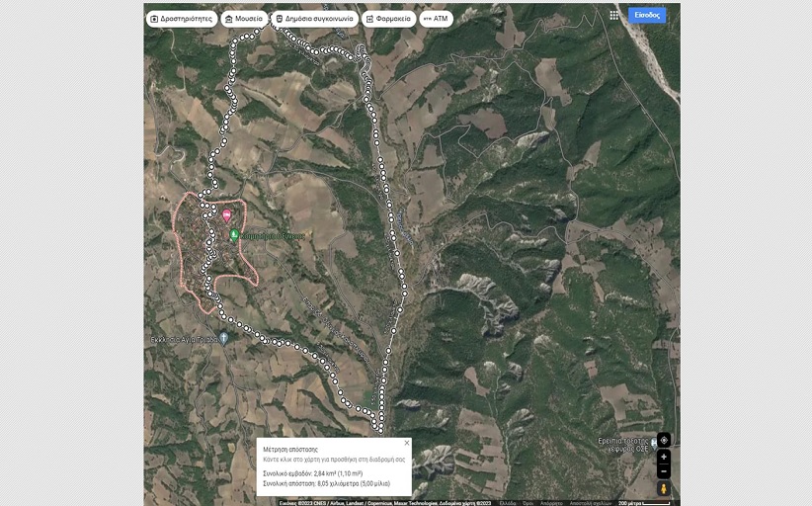This screenshot has width=812, height=506.
Task: Open the Google apps grid
Action: pos(613,15)
